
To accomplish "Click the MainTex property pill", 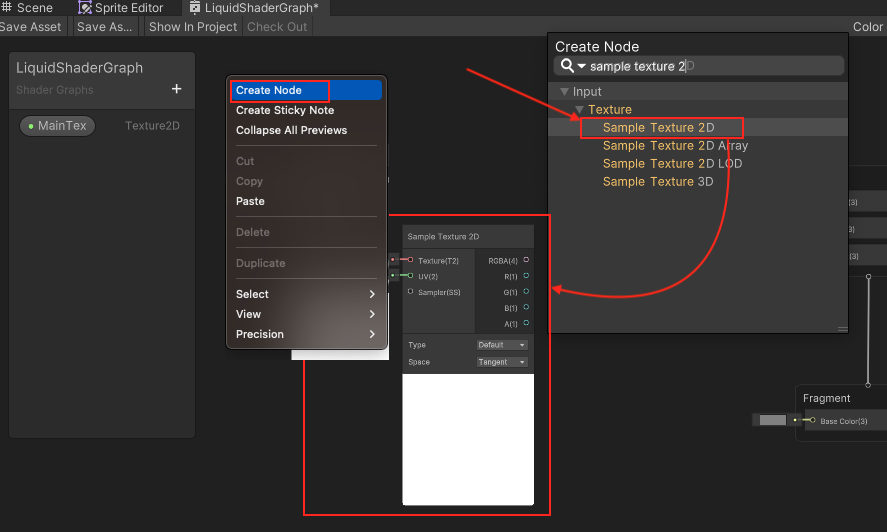I will 57,126.
